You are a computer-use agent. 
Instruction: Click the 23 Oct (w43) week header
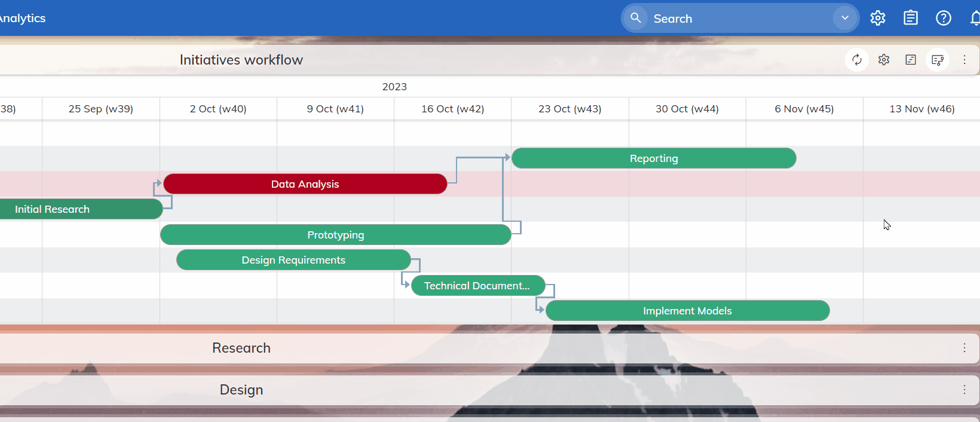(569, 109)
